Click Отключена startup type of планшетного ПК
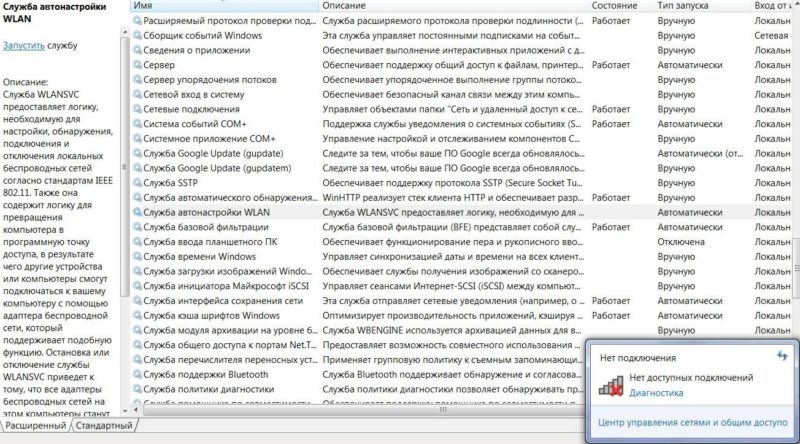This screenshot has height=444, width=800. (681, 242)
